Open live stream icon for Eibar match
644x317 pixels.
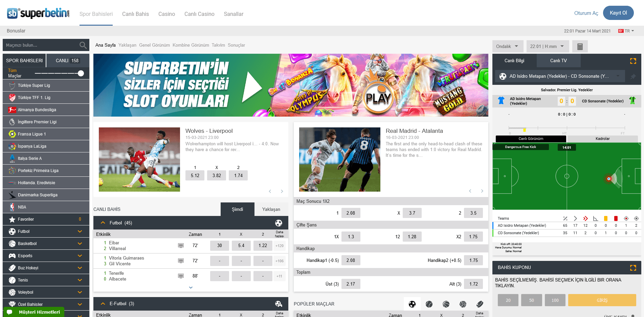(x=181, y=246)
